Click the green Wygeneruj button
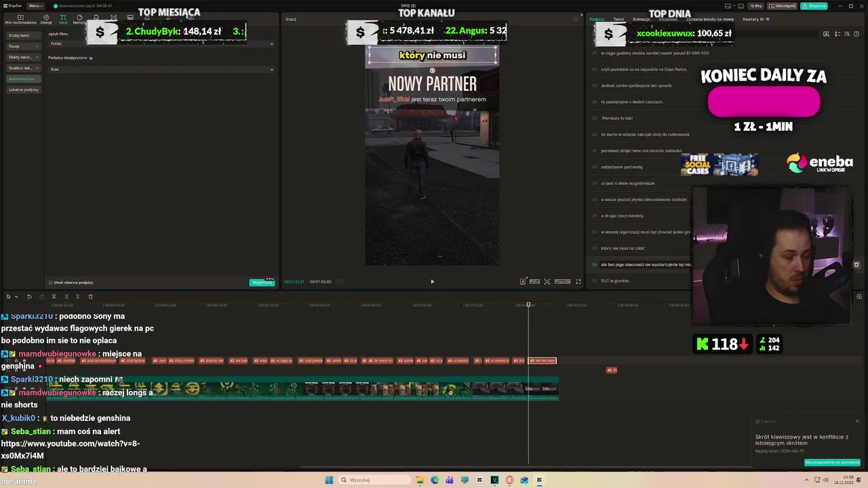The image size is (868, 488). pos(262,282)
